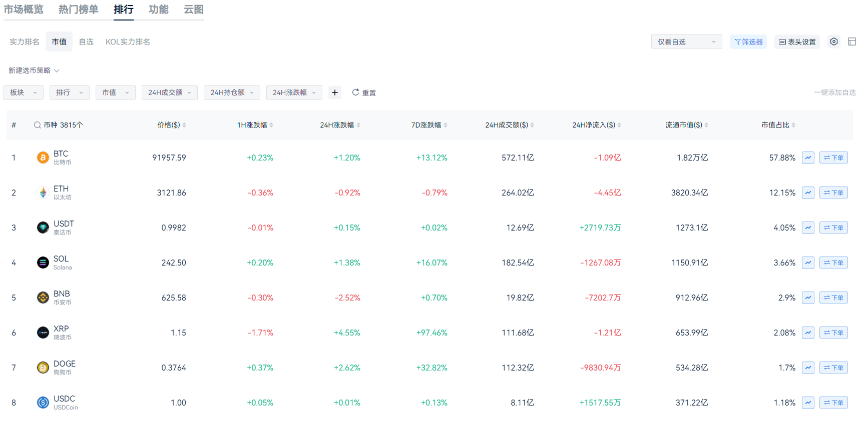The image size is (868, 424).
Task: Place order for SOL 下单
Action: pos(833,262)
